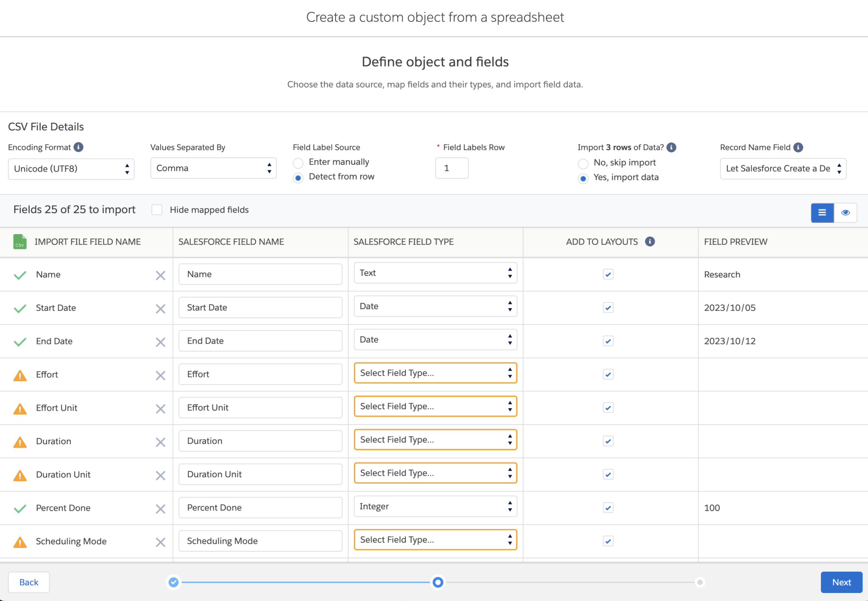
Task: Uncheck Add to Layouts for Percent Done
Action: pyautogui.click(x=608, y=507)
